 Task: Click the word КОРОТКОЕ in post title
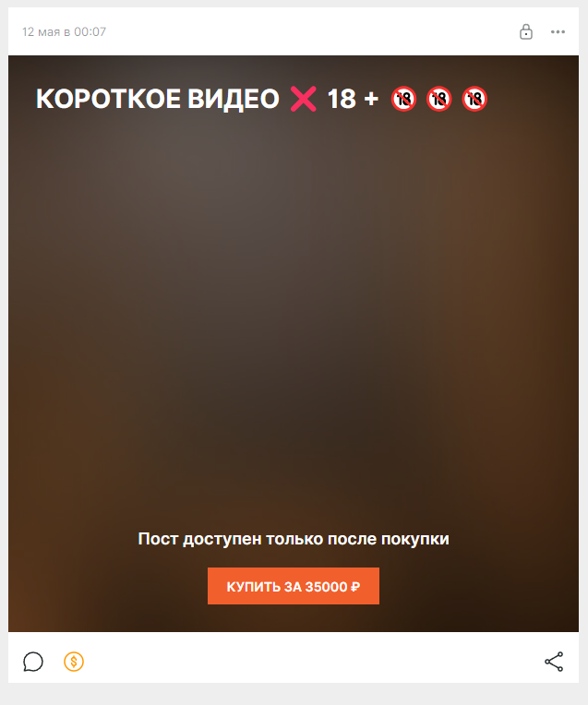[x=108, y=99]
